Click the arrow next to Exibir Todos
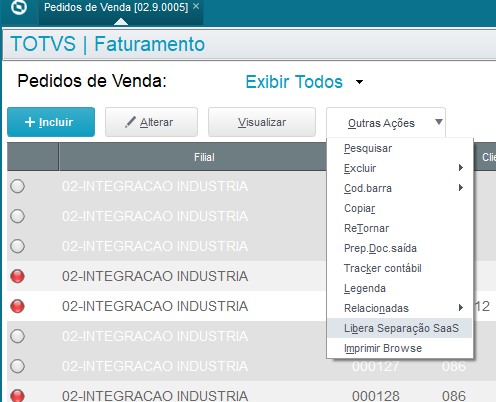Screen dimensions: 496x402 pos(359,82)
